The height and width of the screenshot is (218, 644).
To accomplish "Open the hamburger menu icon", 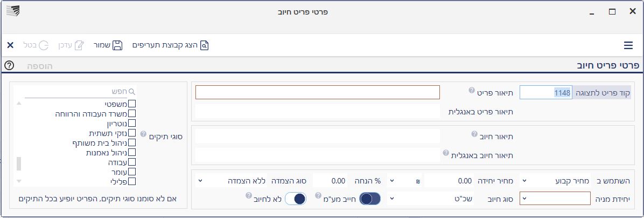I will [628, 45].
